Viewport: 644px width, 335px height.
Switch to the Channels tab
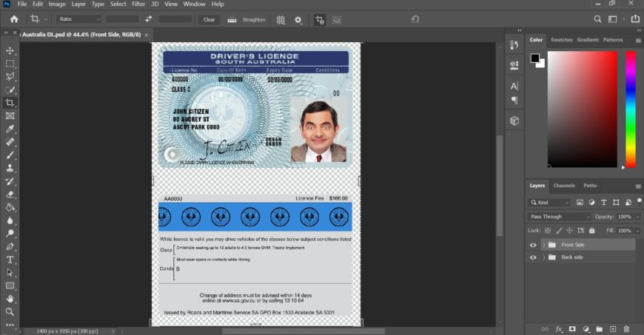(x=564, y=186)
